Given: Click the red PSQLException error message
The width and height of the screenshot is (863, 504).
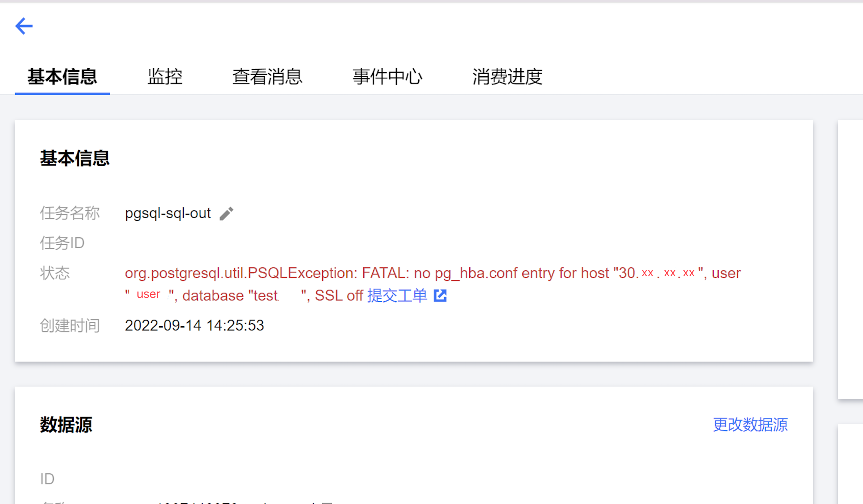Looking at the screenshot, I should point(433,284).
